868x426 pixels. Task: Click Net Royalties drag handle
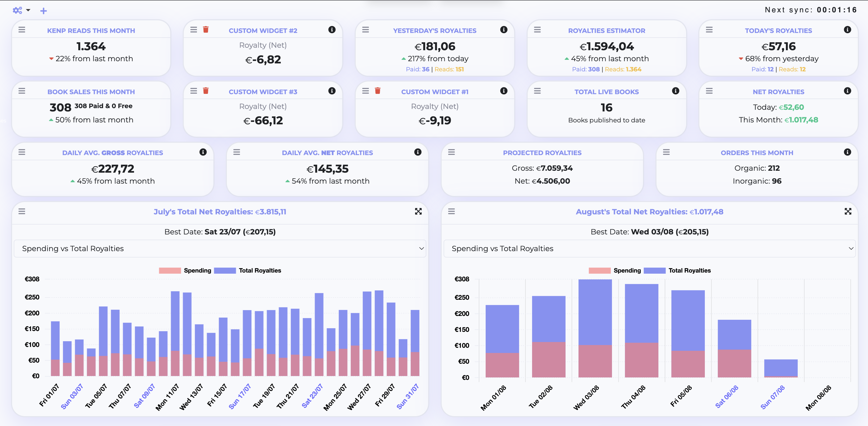click(709, 91)
